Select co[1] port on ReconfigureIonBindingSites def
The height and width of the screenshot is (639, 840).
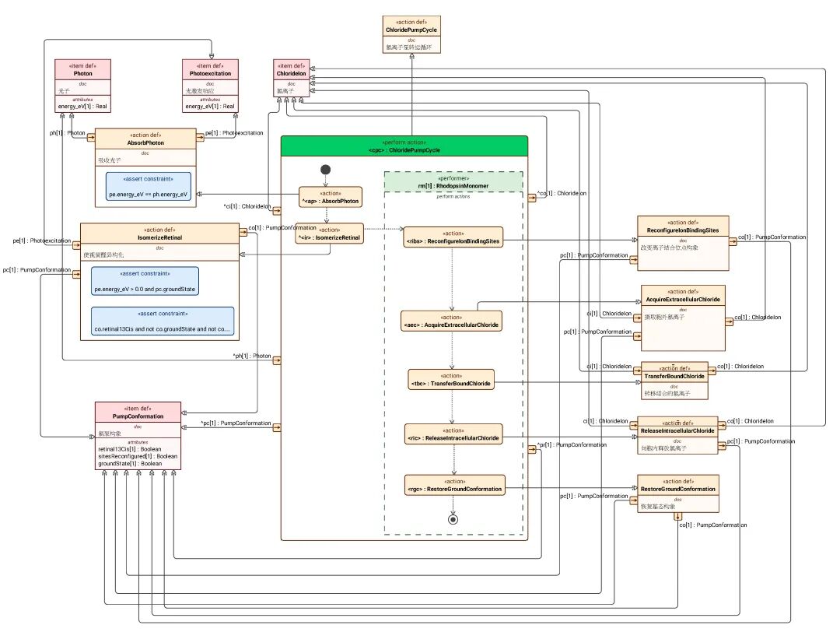[733, 242]
